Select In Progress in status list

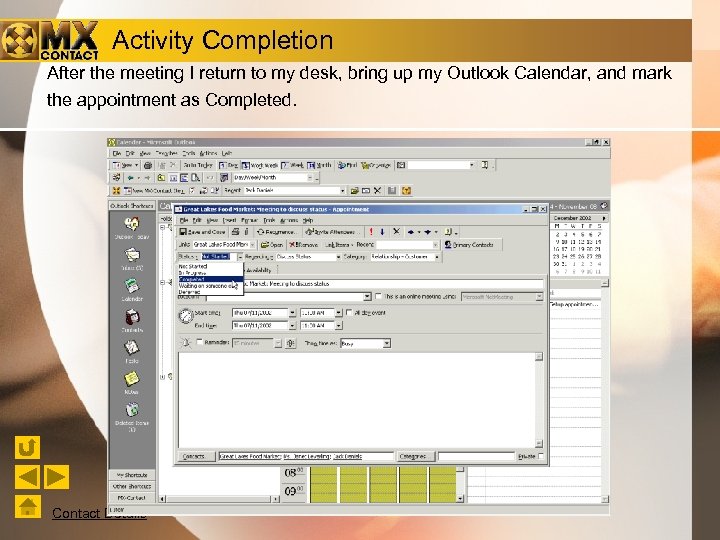coord(211,273)
